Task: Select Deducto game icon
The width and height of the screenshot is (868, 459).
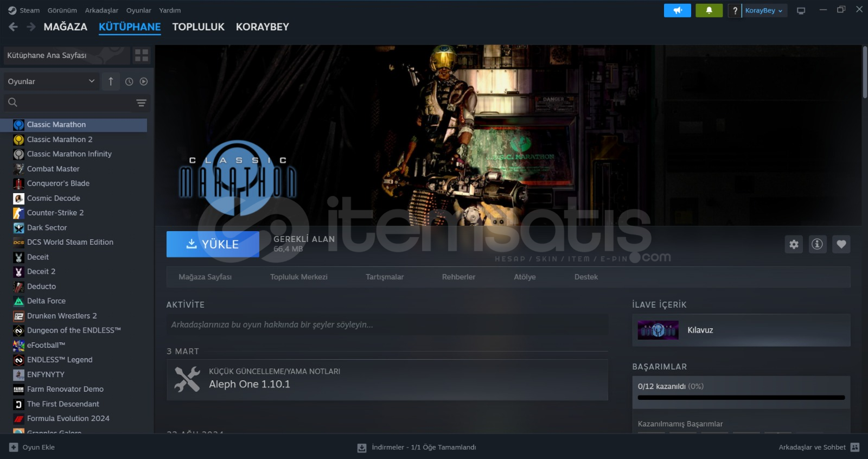Action: coord(18,286)
